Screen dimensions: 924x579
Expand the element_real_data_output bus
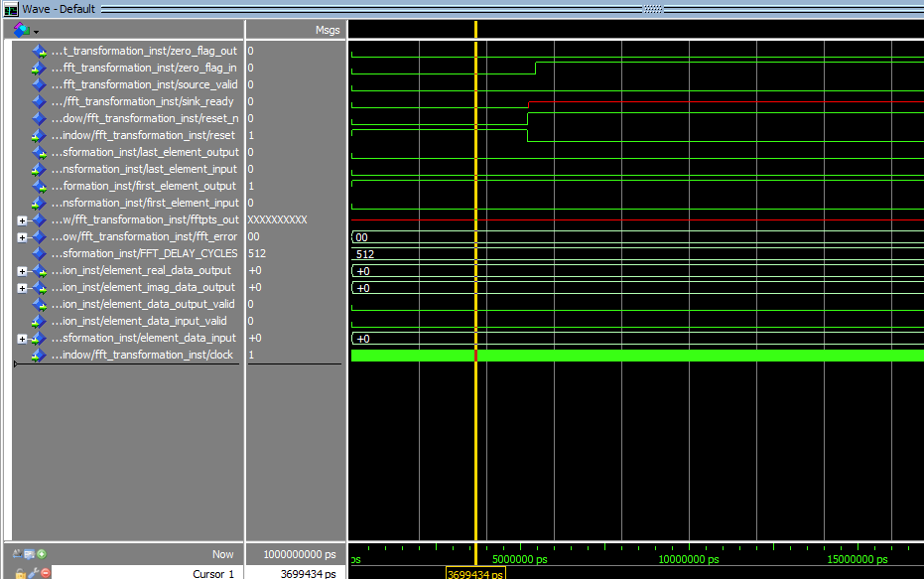(x=22, y=270)
